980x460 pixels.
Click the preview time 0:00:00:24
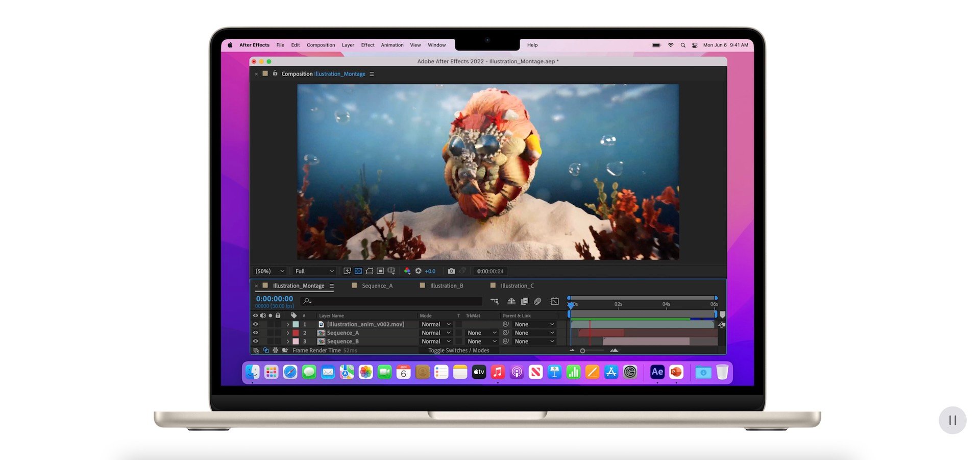(490, 272)
